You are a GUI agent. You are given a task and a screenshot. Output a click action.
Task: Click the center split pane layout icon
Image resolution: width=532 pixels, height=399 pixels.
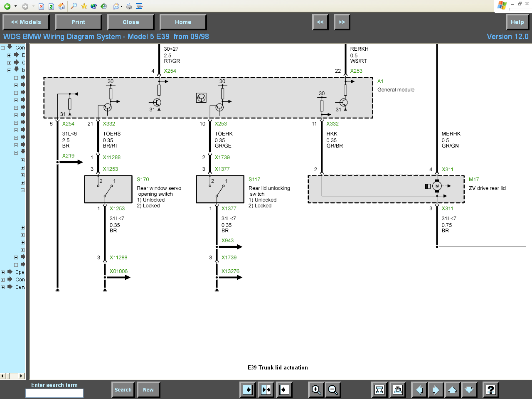(x=266, y=390)
